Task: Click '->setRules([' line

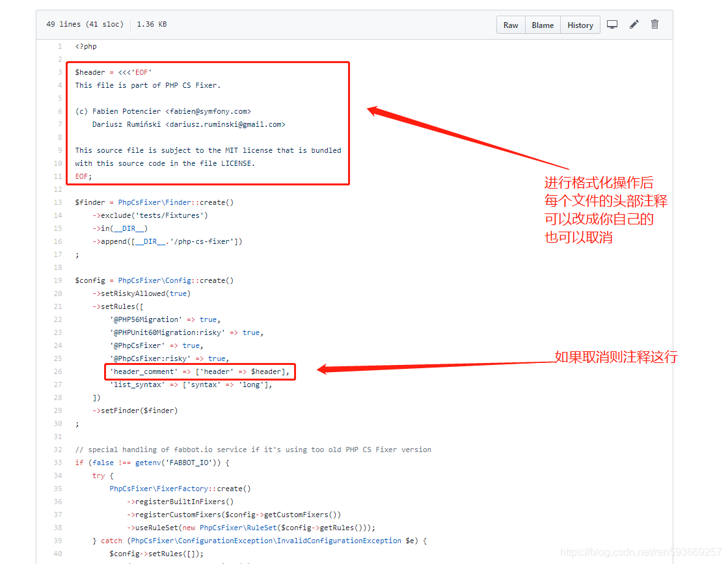Action: pyautogui.click(x=118, y=306)
